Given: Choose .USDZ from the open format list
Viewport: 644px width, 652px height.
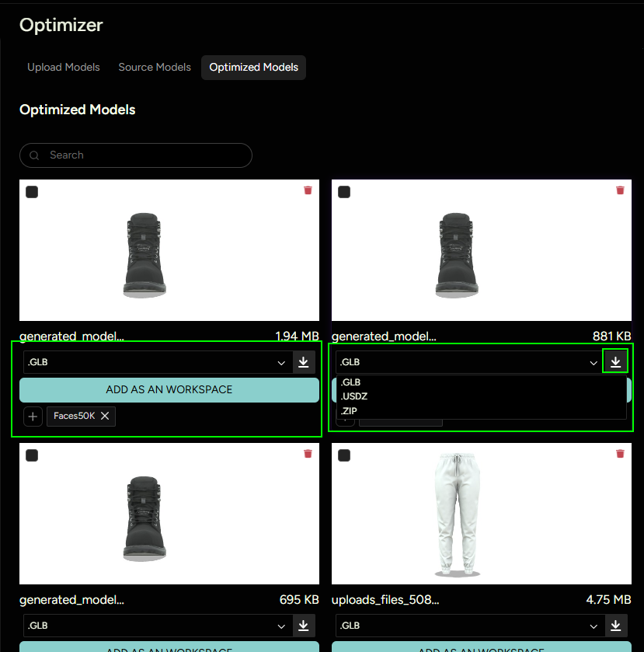Looking at the screenshot, I should (354, 396).
